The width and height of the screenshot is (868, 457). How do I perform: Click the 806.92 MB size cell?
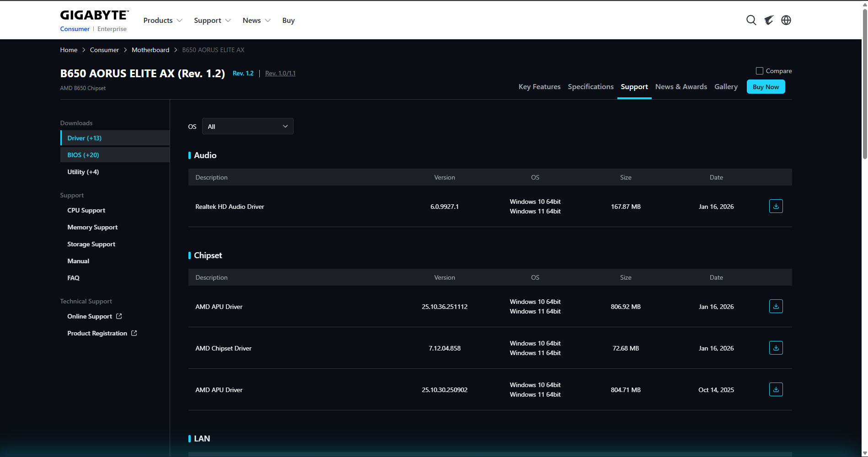click(x=626, y=307)
